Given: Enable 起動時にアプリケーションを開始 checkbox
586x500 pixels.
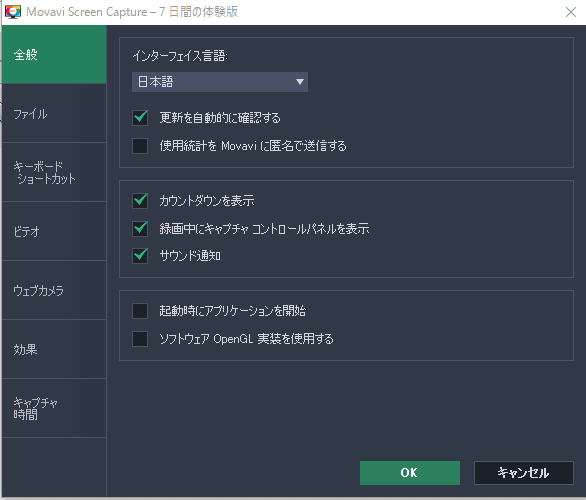Looking at the screenshot, I should point(140,311).
